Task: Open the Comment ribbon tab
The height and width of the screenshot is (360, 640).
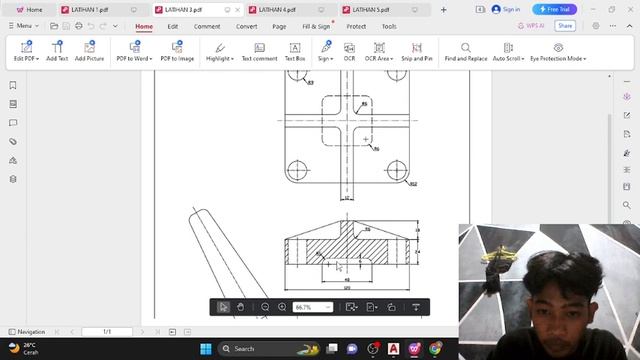Action: tap(207, 27)
